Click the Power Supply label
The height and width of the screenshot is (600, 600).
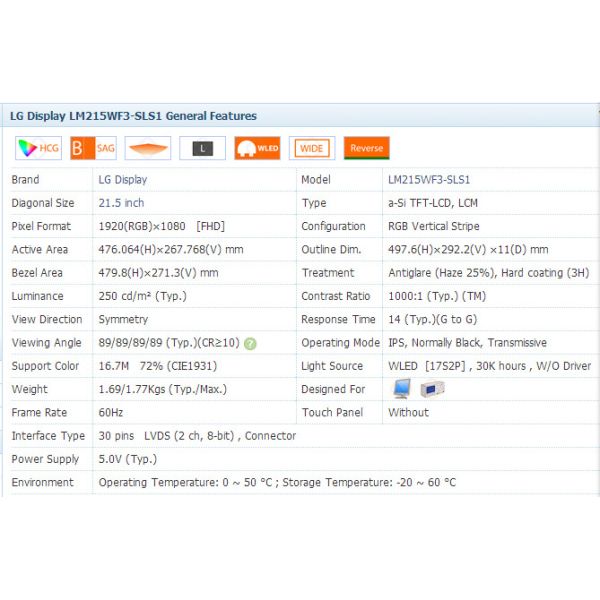45,460
